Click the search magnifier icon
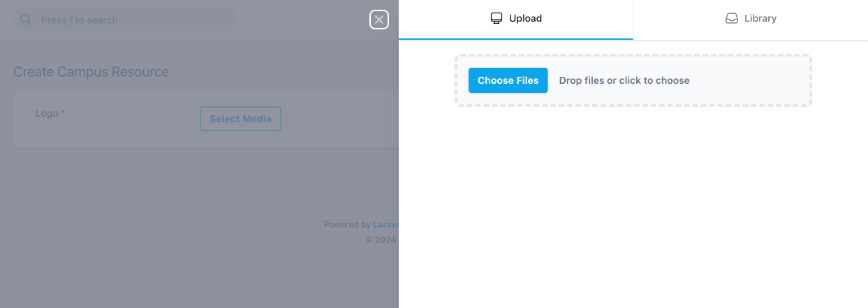 [26, 20]
